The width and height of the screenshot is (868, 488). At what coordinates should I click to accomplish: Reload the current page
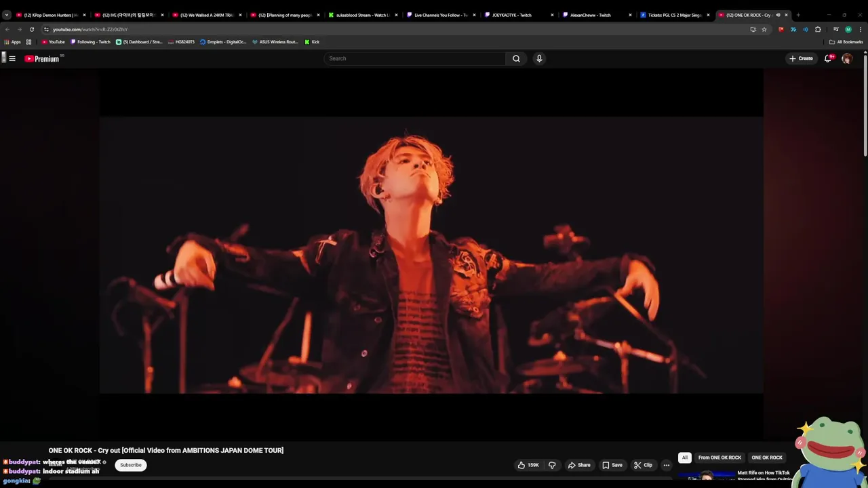(x=31, y=29)
